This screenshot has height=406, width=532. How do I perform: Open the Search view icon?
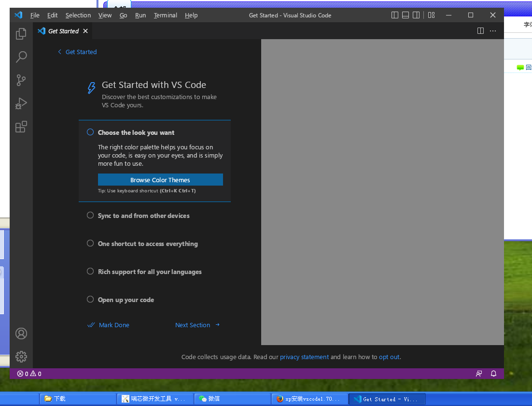pos(21,57)
